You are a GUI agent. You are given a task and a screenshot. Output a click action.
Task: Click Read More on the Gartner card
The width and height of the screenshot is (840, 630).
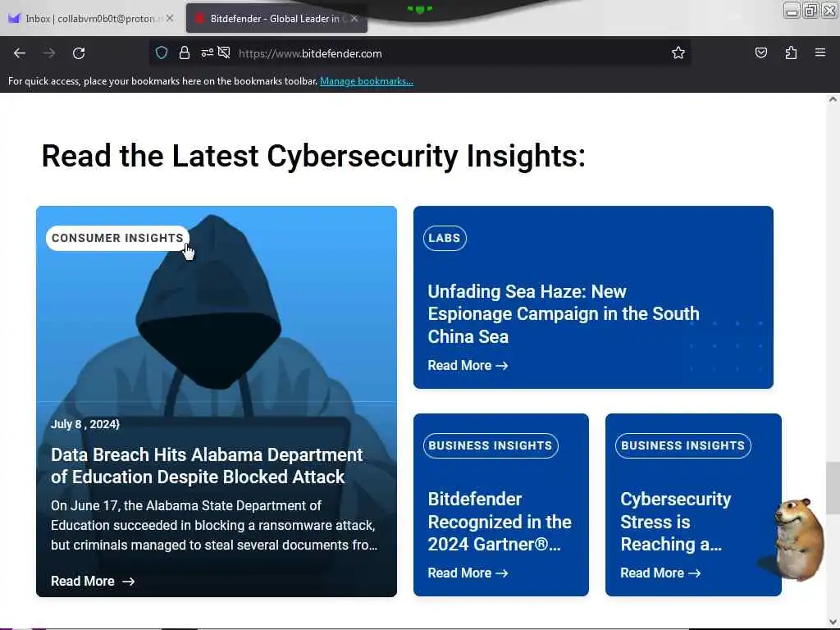coord(468,573)
